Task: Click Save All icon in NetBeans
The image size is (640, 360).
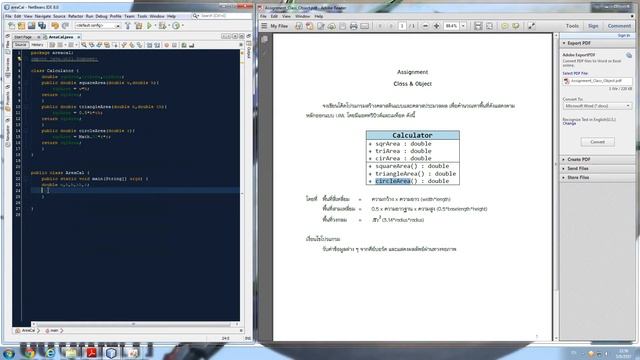Action: (x=42, y=26)
